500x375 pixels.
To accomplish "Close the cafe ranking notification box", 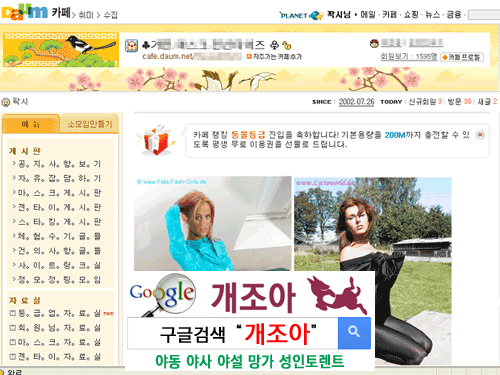I will 480,135.
